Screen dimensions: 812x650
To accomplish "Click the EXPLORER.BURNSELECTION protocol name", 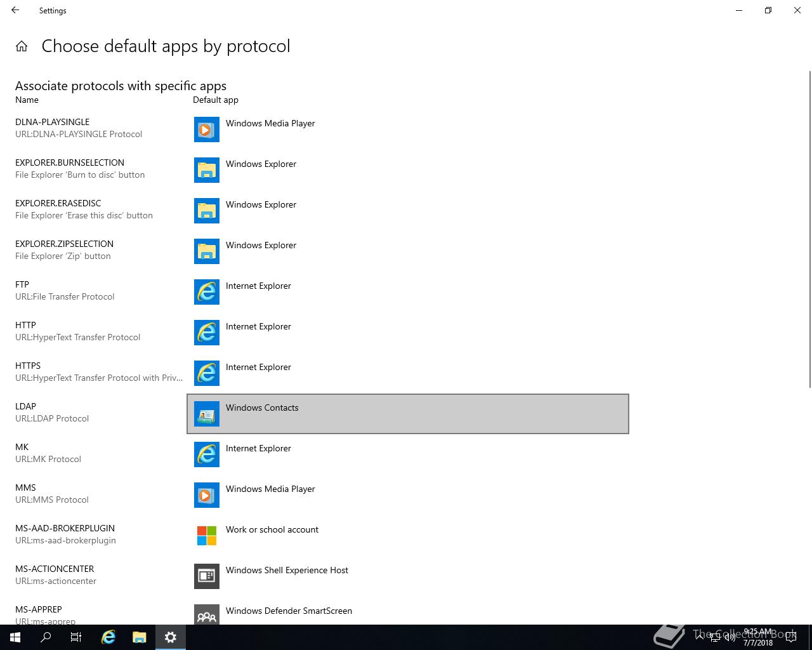I will (70, 162).
